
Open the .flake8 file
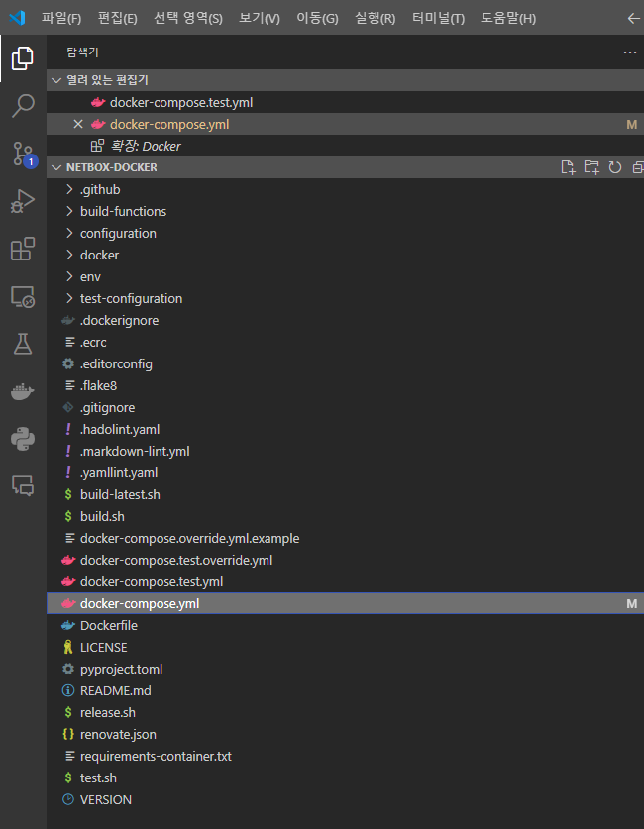pyautogui.click(x=345, y=386)
